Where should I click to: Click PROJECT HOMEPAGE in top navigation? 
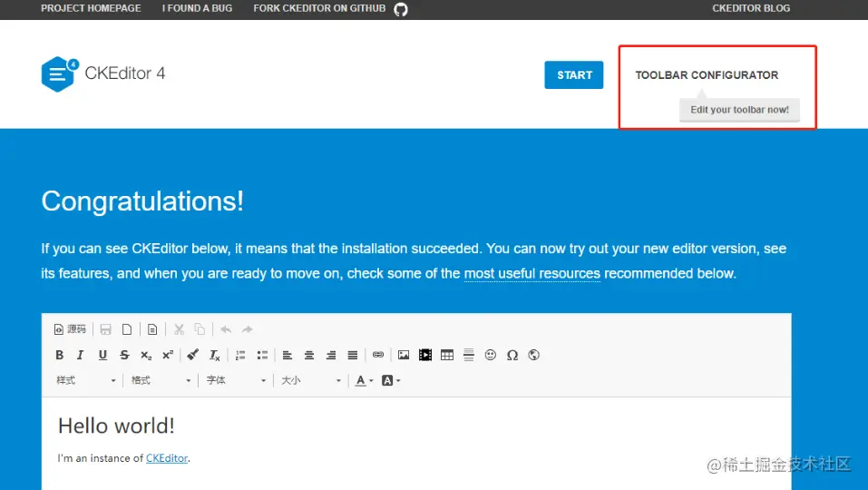[x=91, y=8]
